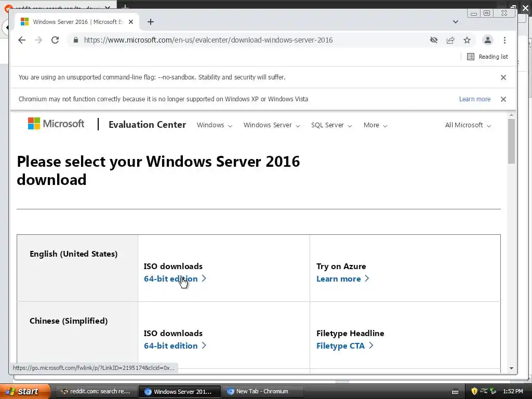Dismiss the Windows XP unsupported warning
The height and width of the screenshot is (399, 532).
click(x=503, y=99)
